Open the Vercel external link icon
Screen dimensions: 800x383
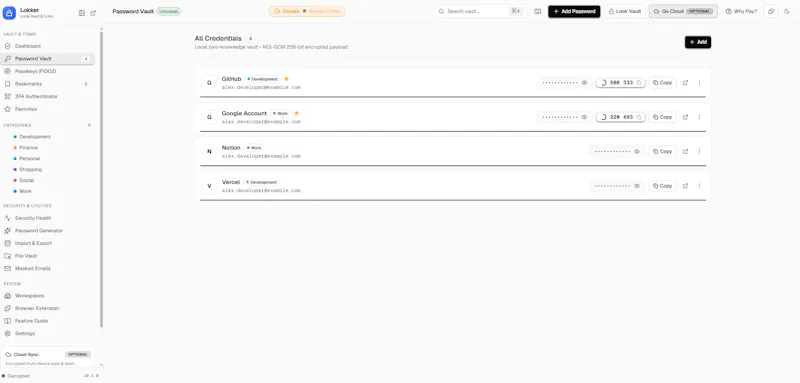pos(685,186)
